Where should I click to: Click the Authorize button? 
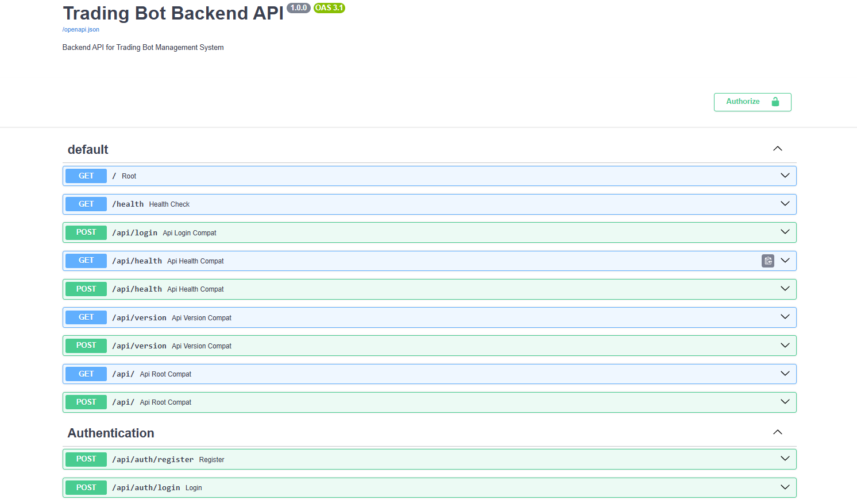click(x=751, y=102)
